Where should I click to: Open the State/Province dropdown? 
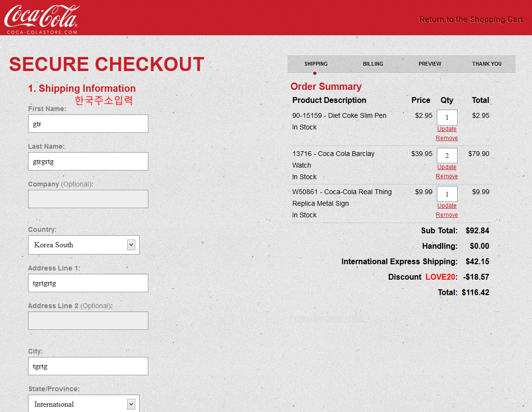click(x=84, y=404)
